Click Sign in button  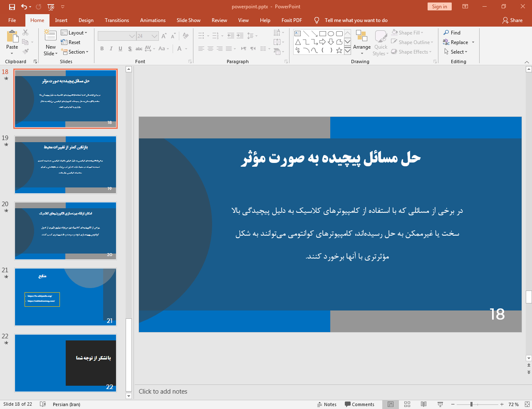click(x=439, y=6)
